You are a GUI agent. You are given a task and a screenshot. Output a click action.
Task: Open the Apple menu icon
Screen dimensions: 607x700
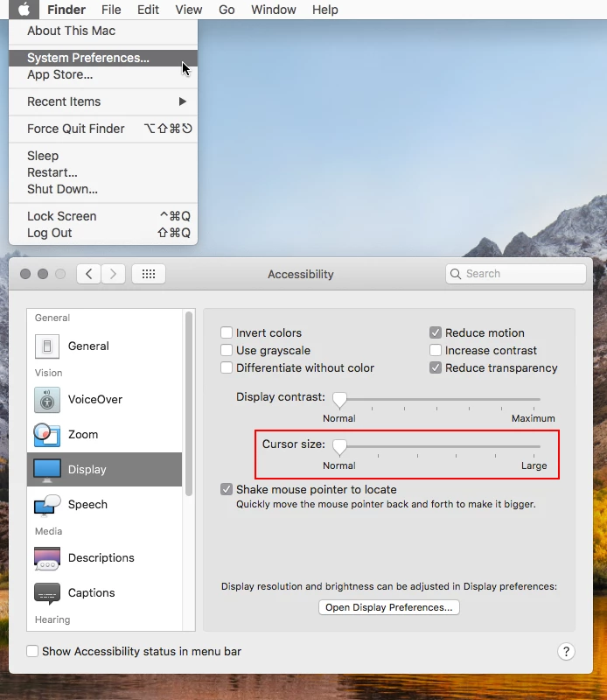click(x=24, y=10)
